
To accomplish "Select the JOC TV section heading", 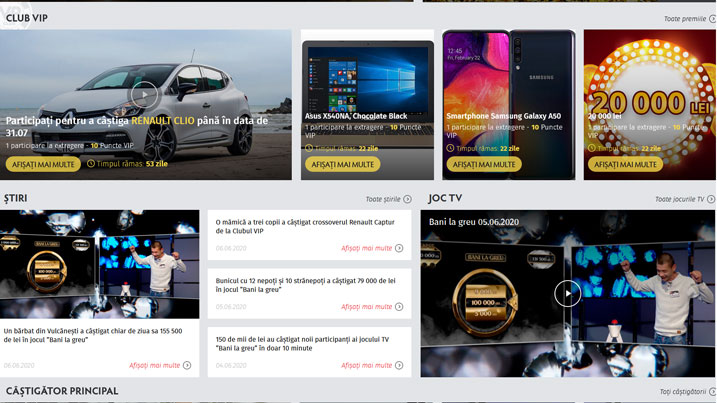I will coord(445,198).
